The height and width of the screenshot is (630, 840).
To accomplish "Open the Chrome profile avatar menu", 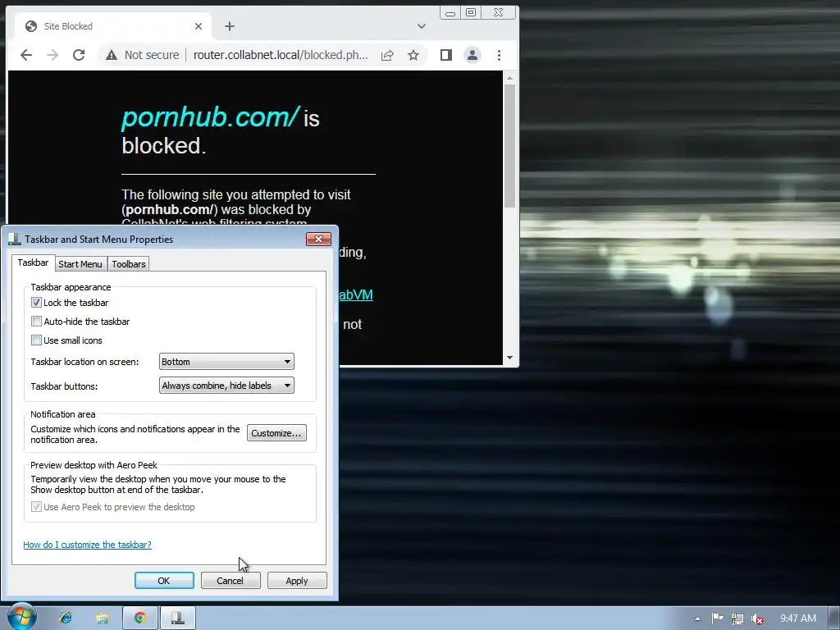I will 472,55.
